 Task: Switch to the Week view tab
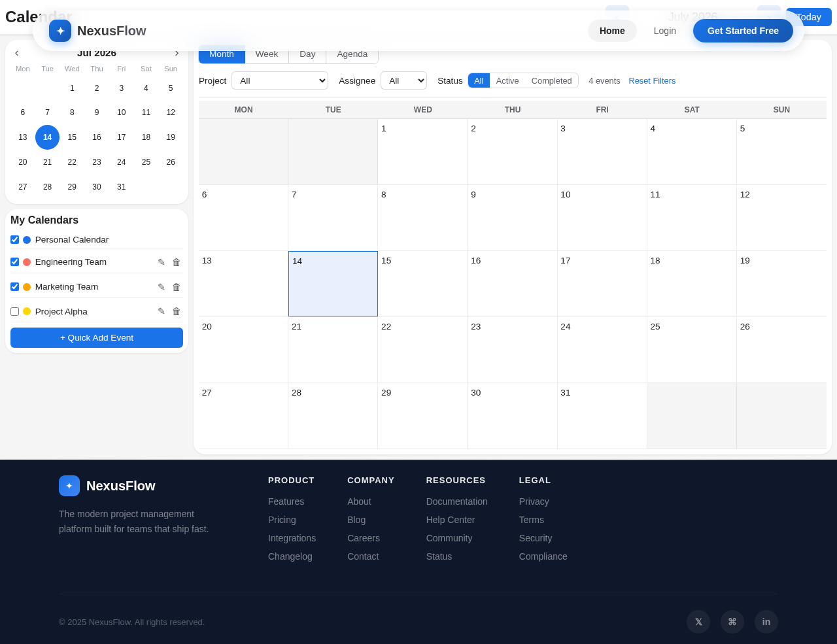(x=267, y=54)
